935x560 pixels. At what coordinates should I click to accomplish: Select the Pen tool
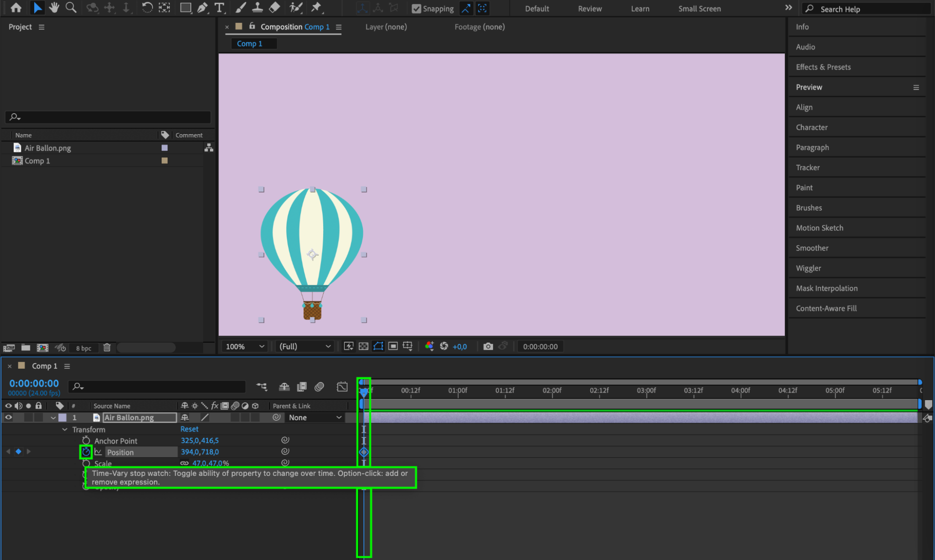click(202, 8)
